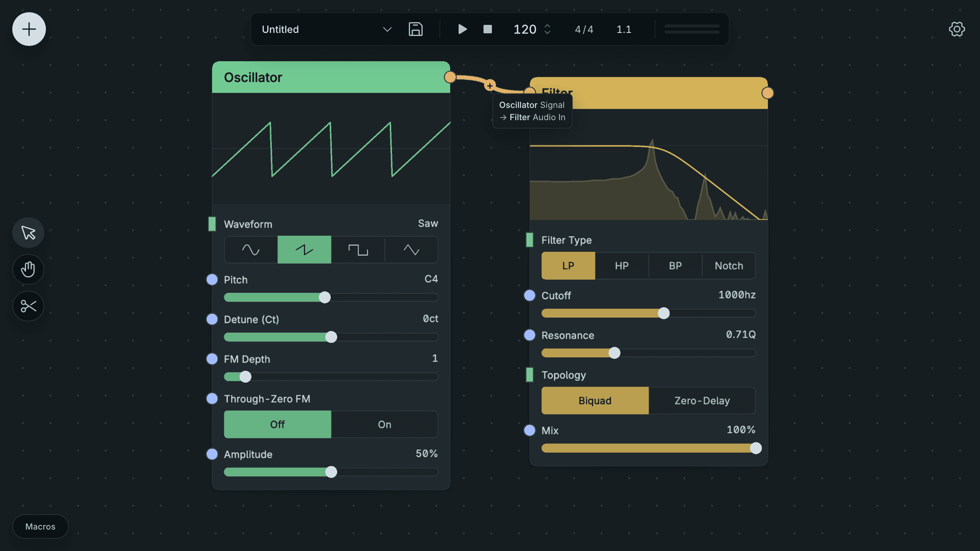Click the Resonance slider handle

614,353
